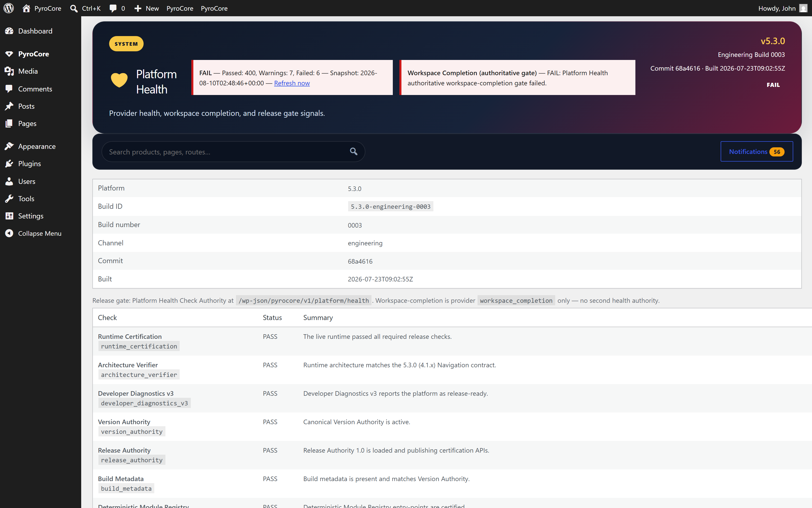Select the developer_diagnostics_v3 code label
This screenshot has width=812, height=508.
pos(145,403)
